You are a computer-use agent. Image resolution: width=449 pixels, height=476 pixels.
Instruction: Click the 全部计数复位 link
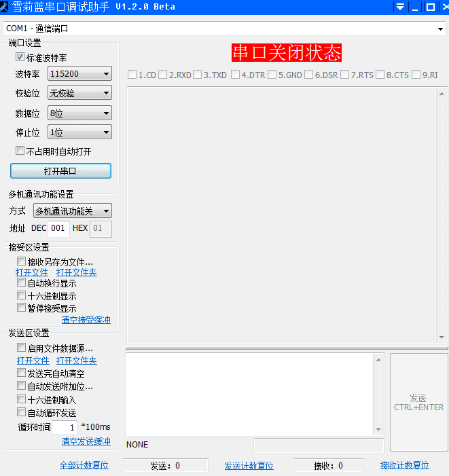tap(84, 465)
